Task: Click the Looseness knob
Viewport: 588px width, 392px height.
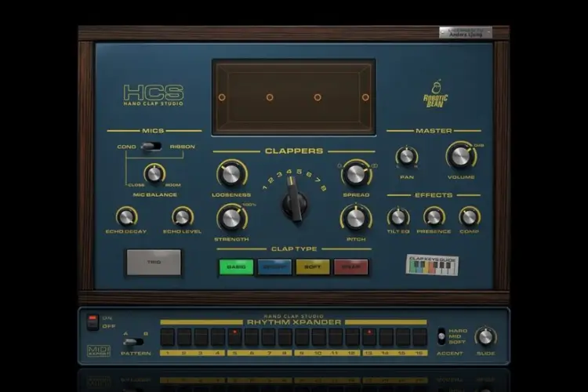Action: (231, 174)
